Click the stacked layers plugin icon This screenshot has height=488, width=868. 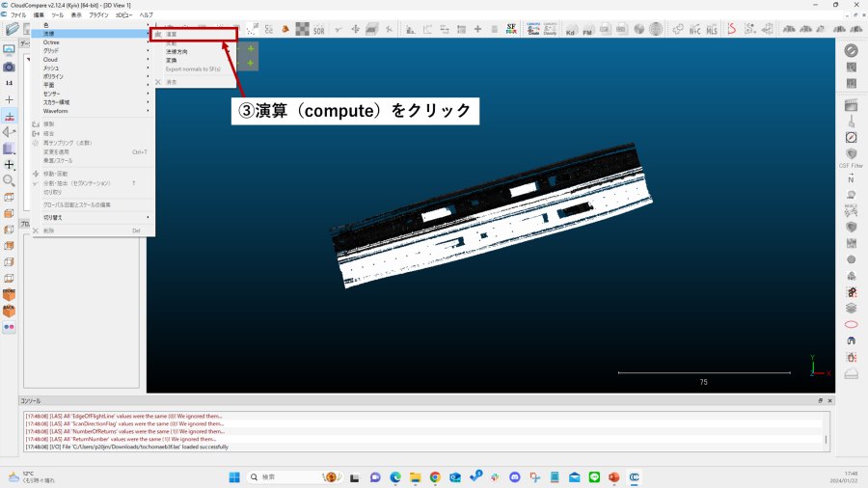tap(851, 308)
